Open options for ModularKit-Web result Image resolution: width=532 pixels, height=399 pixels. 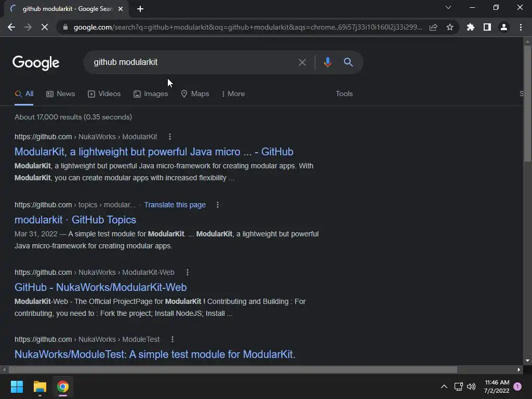(187, 272)
